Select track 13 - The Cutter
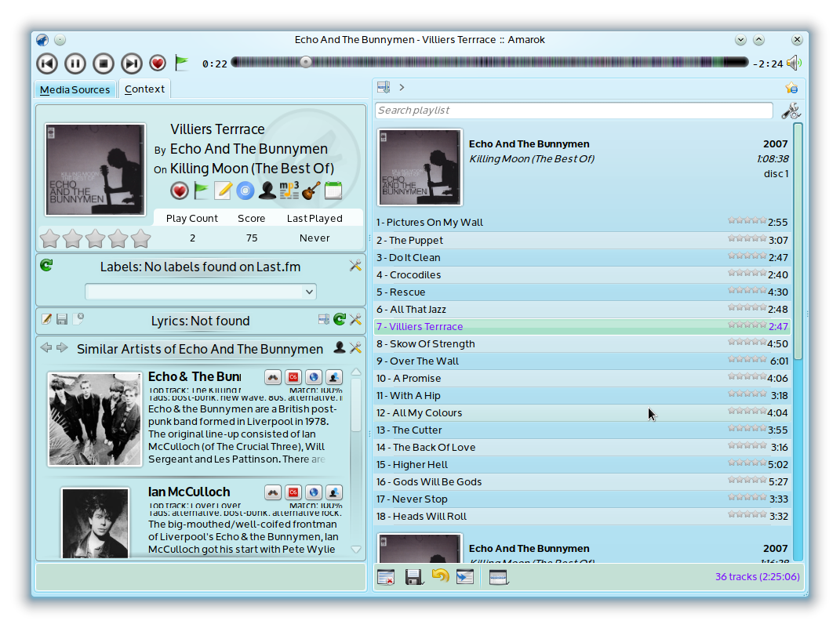Screen dimensions: 840x628 coord(582,430)
